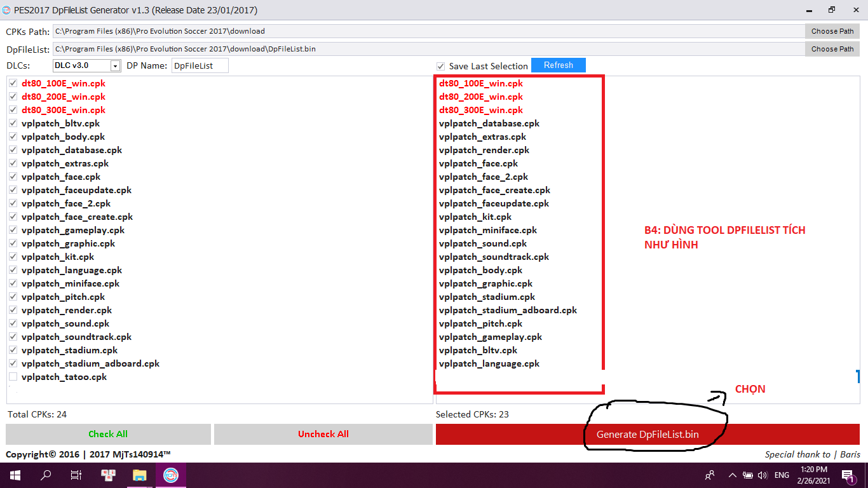
Task: Open the Windows Start menu
Action: pyautogui.click(x=14, y=475)
